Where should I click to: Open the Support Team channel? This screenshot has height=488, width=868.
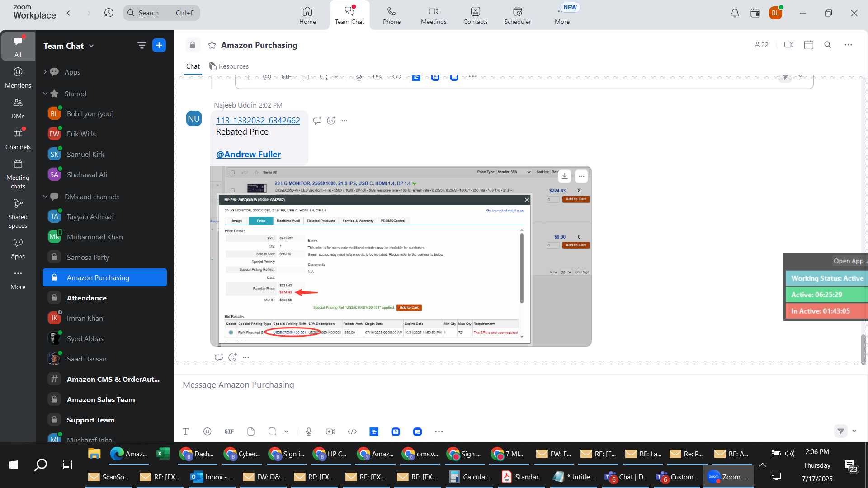point(104,420)
